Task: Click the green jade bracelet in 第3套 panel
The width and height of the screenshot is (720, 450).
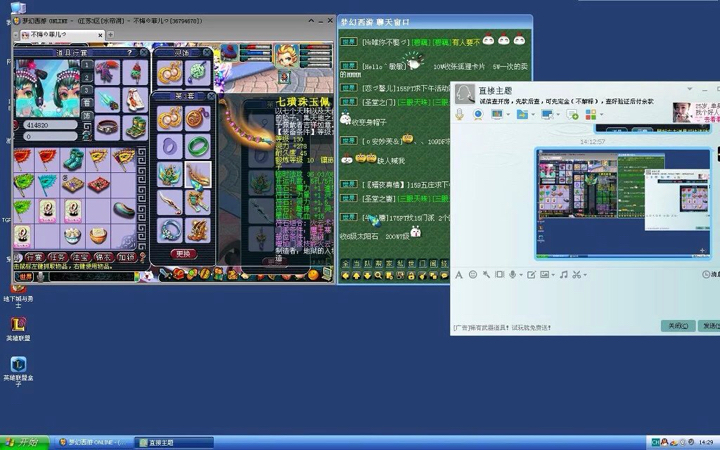Action: (x=198, y=146)
